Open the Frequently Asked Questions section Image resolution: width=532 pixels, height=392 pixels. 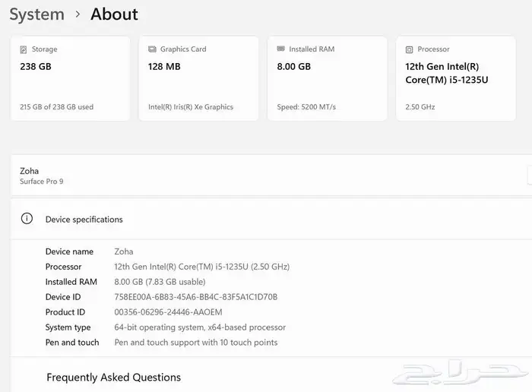[x=114, y=378]
